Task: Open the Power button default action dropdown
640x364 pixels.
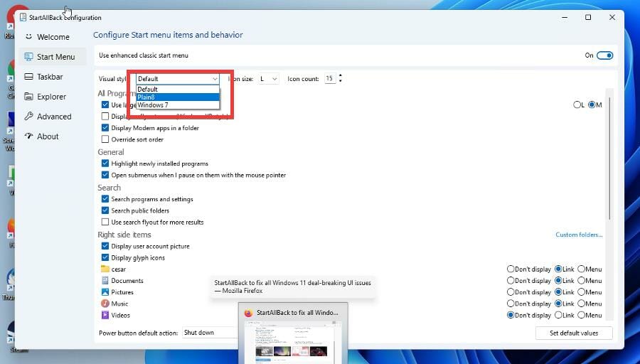Action: [x=210, y=333]
